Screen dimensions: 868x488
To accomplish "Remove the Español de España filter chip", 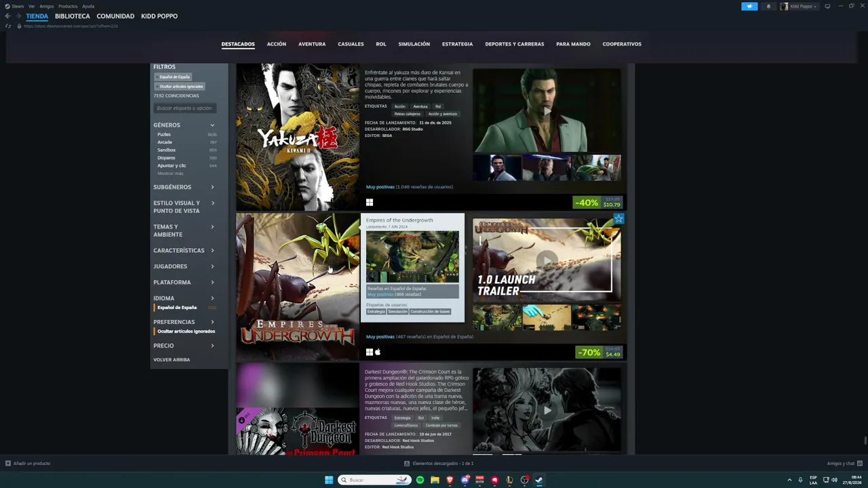I will pos(174,77).
